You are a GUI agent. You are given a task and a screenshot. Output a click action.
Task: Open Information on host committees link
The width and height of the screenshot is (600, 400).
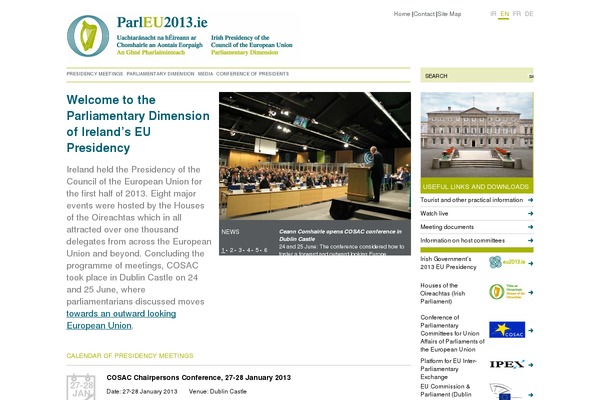[x=462, y=240]
